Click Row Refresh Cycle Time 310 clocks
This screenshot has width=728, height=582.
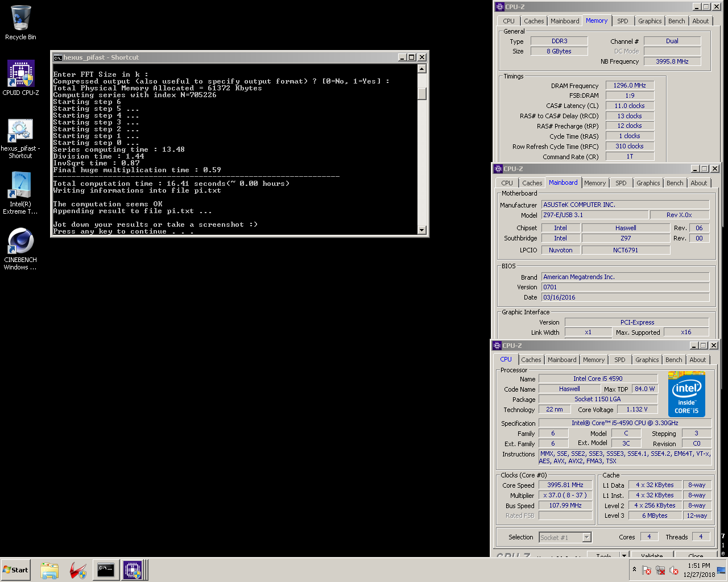(x=630, y=146)
